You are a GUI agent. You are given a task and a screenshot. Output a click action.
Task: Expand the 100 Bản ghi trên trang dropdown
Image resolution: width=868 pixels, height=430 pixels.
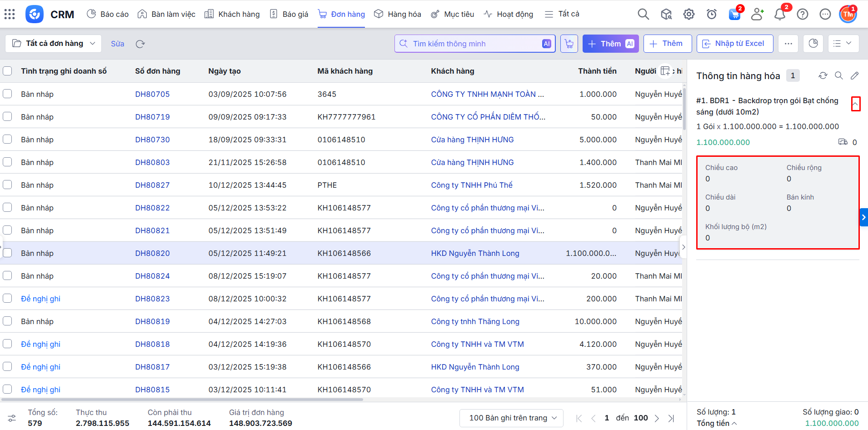click(511, 418)
